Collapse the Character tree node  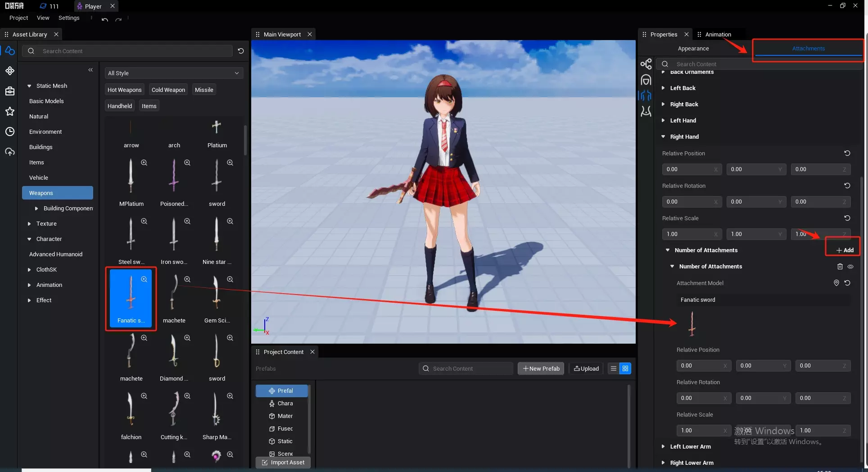[x=29, y=239]
